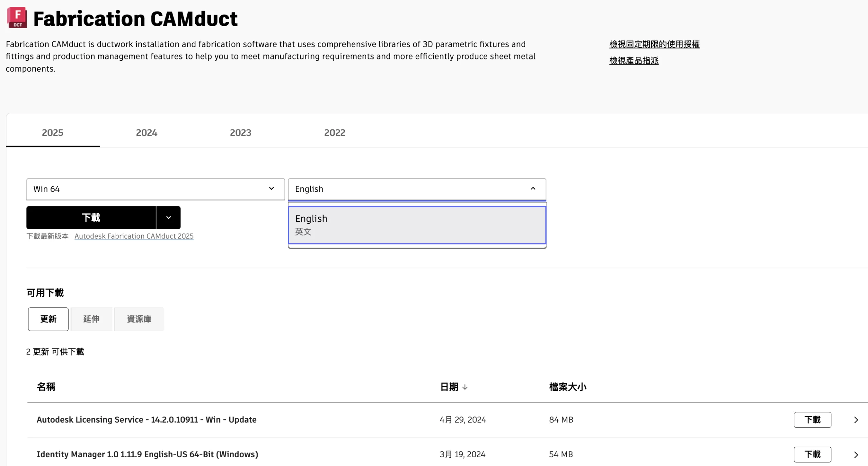Select the 更新 updates filter button
This screenshot has height=466, width=868.
click(x=48, y=319)
